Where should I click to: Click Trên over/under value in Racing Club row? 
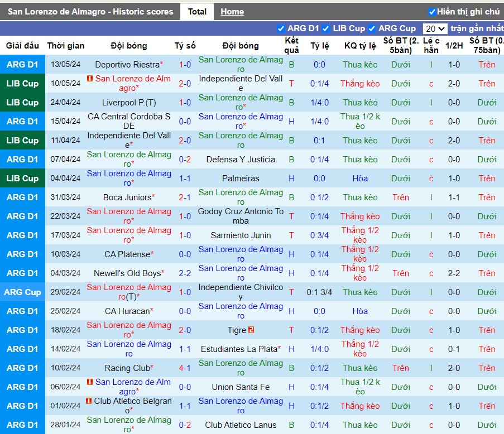pyautogui.click(x=401, y=368)
